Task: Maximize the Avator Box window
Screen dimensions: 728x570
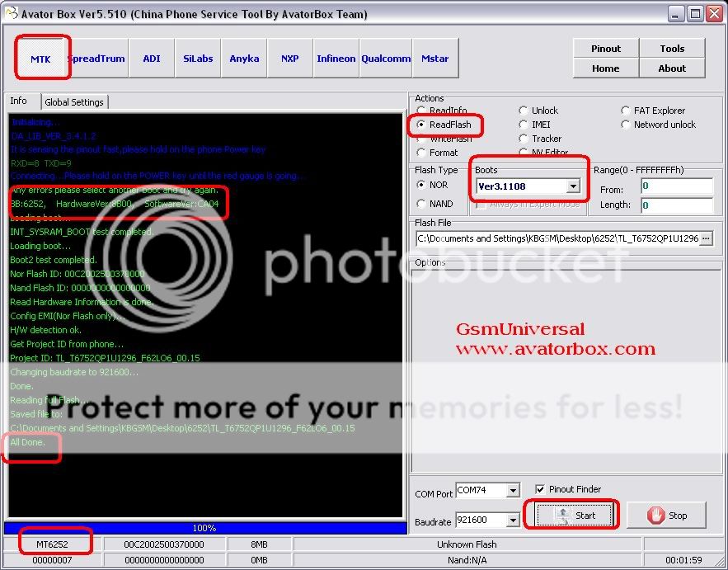Action: pos(695,13)
